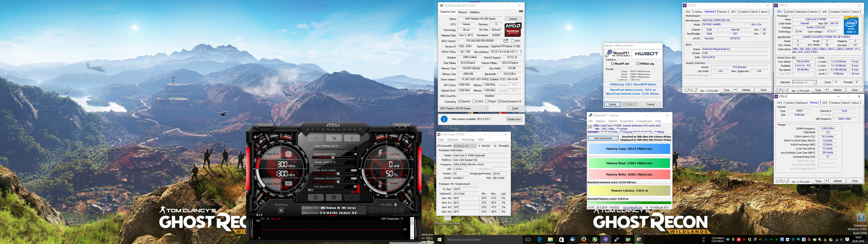This screenshot has height=244, width=868.
Task: Toggle the CUDA checkbox in GPU-Z
Action: pyautogui.click(x=474, y=101)
